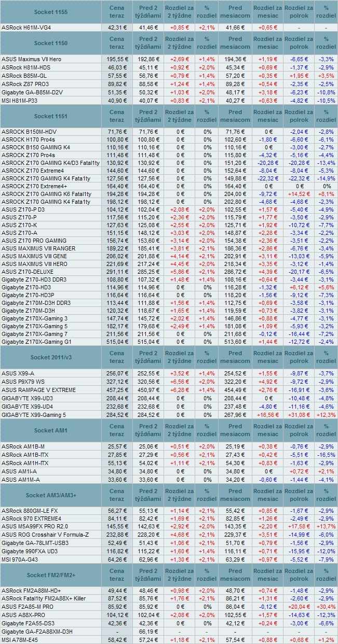Click the Gigabyte Z170-HD3P product name

tap(28, 295)
